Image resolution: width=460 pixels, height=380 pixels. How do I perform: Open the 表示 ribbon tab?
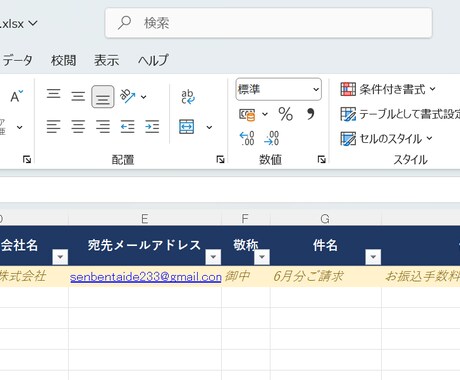(x=106, y=60)
